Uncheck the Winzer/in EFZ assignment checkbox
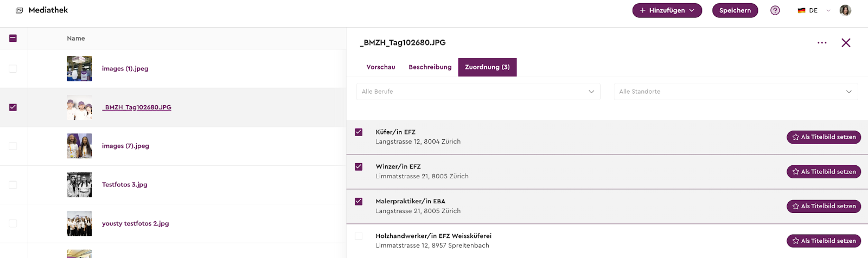The height and width of the screenshot is (258, 868). tap(359, 167)
